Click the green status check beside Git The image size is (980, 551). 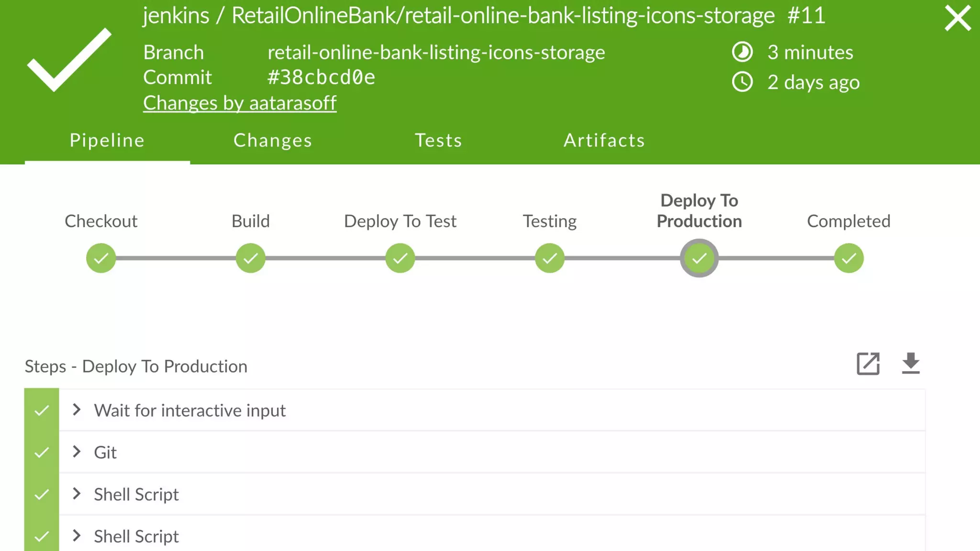tap(42, 452)
